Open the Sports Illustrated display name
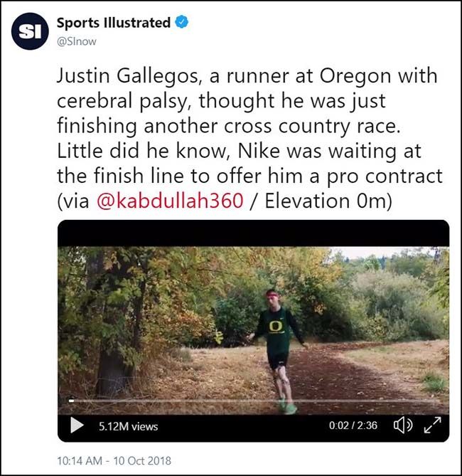 (x=113, y=23)
